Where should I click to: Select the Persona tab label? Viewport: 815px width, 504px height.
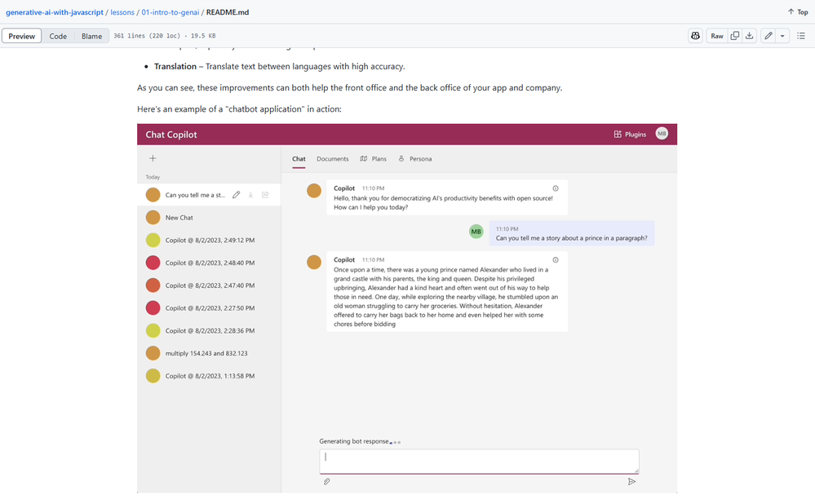420,159
